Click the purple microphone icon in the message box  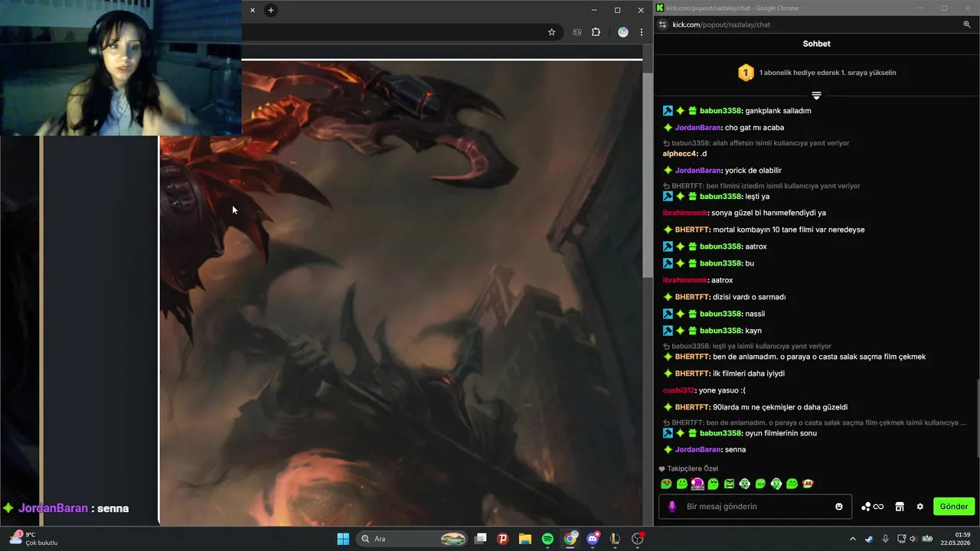[x=672, y=507]
